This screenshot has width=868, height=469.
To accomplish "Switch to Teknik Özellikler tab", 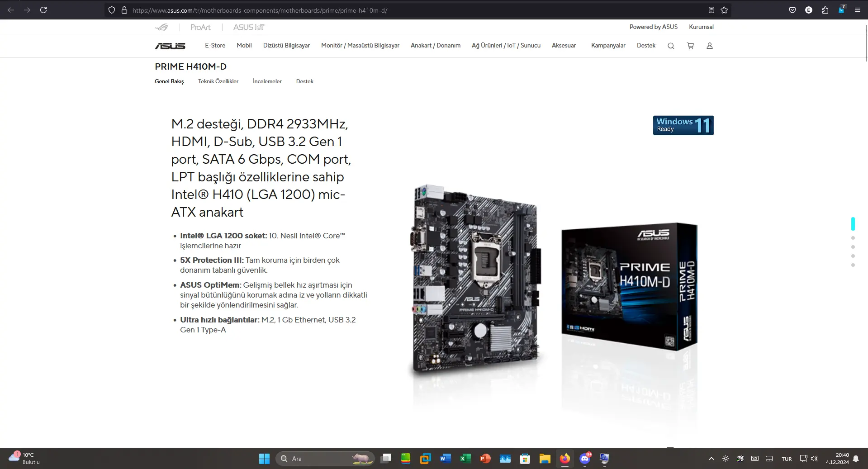I will click(x=218, y=81).
